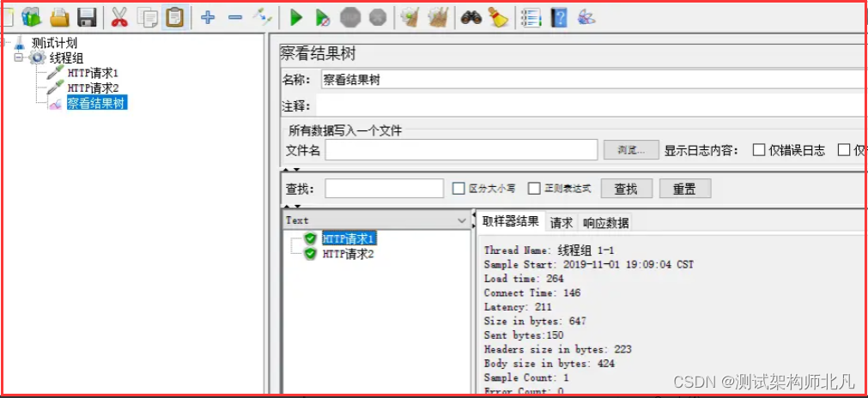Click the 'Size in bytes: 647' line
This screenshot has height=398, width=868.
pyautogui.click(x=535, y=321)
